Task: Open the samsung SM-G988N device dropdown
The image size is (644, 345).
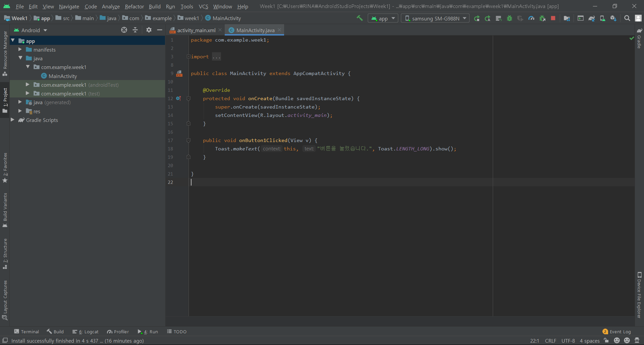Action: 435,18
